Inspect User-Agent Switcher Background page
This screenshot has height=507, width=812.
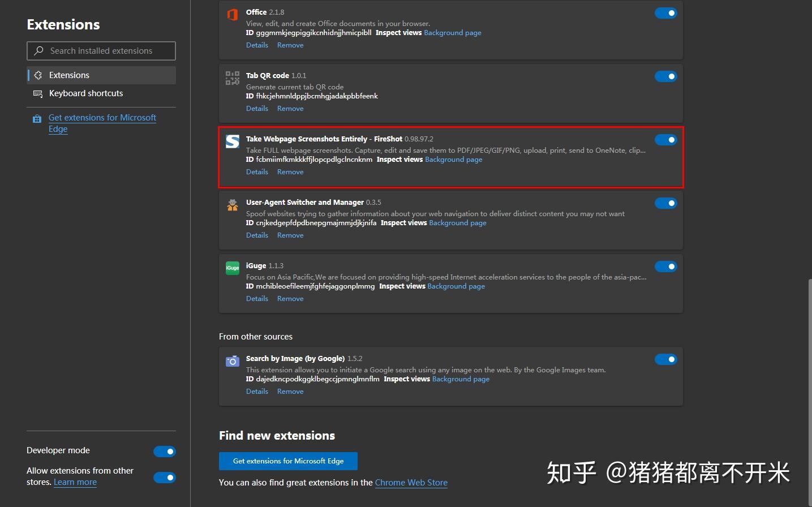tap(458, 223)
